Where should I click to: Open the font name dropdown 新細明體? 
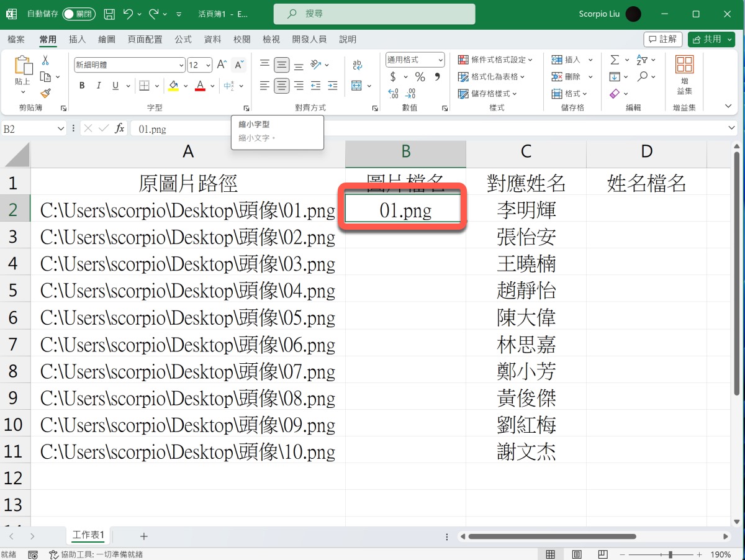pyautogui.click(x=181, y=65)
